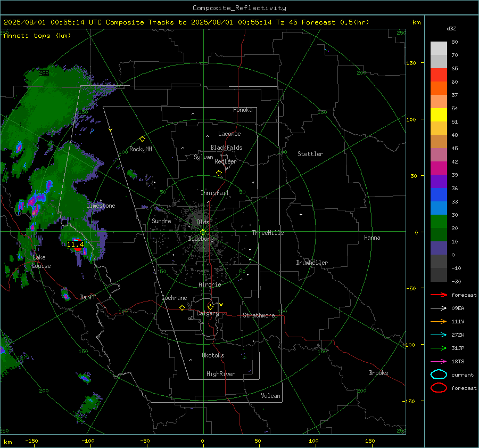Click the white plus marker west of Hanna
Screen dimensions: 479x448
click(301, 214)
